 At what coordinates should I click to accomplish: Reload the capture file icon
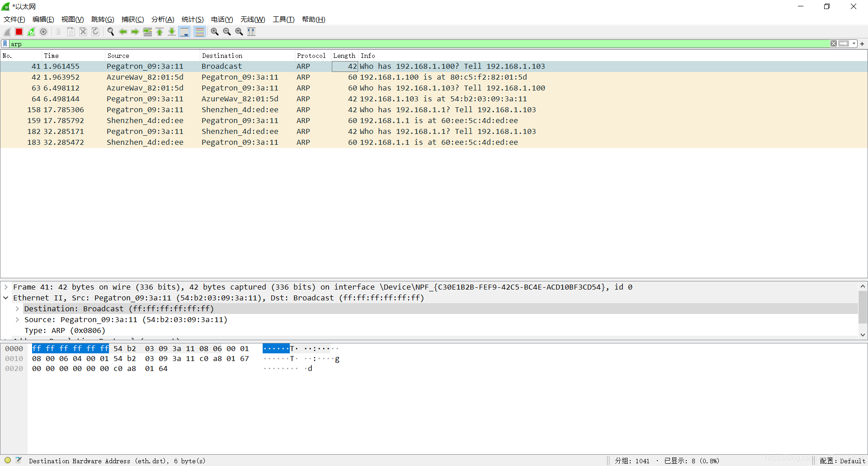(95, 32)
